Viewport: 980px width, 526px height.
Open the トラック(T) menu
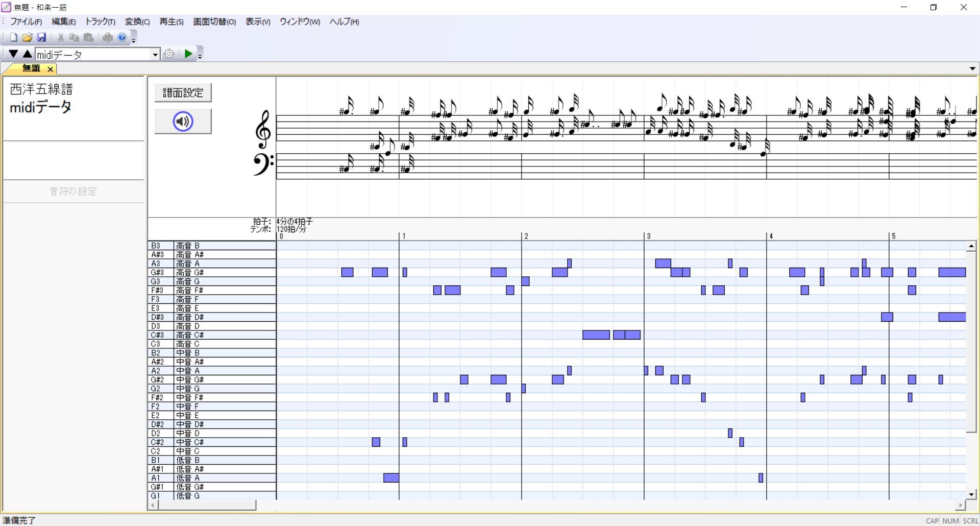(100, 21)
